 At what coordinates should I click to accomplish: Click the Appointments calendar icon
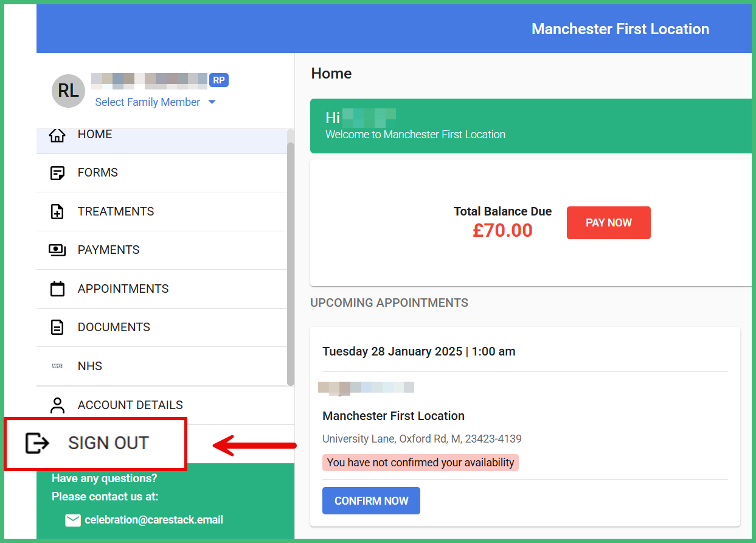pyautogui.click(x=57, y=289)
